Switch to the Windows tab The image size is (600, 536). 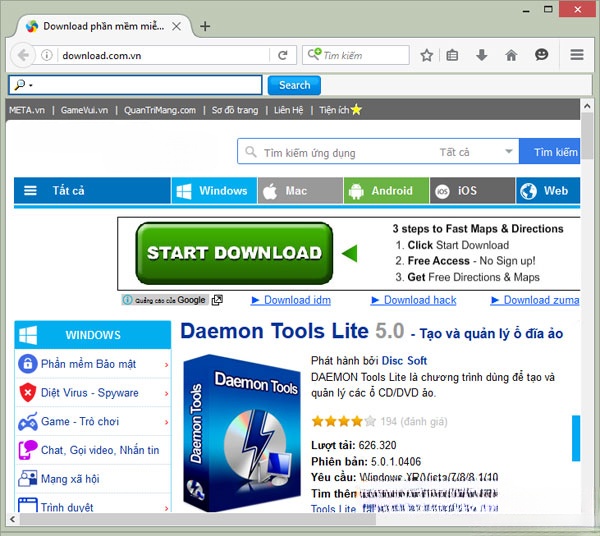click(x=214, y=191)
